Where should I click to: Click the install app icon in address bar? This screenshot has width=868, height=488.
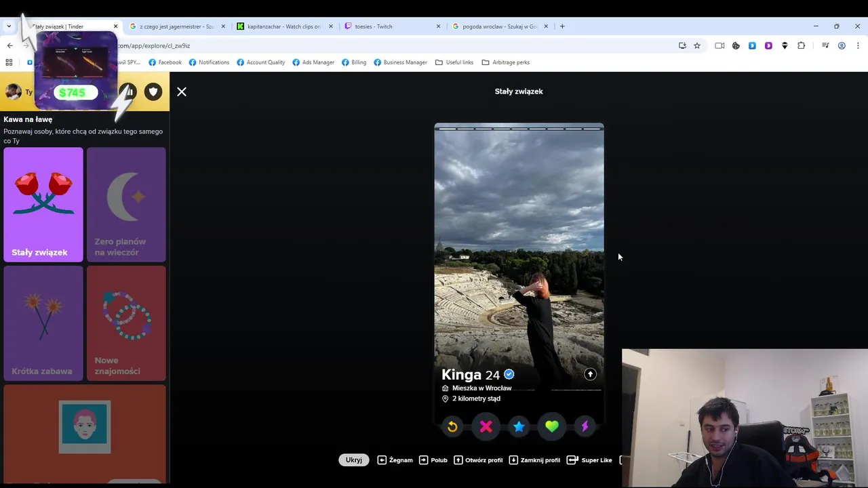point(682,45)
